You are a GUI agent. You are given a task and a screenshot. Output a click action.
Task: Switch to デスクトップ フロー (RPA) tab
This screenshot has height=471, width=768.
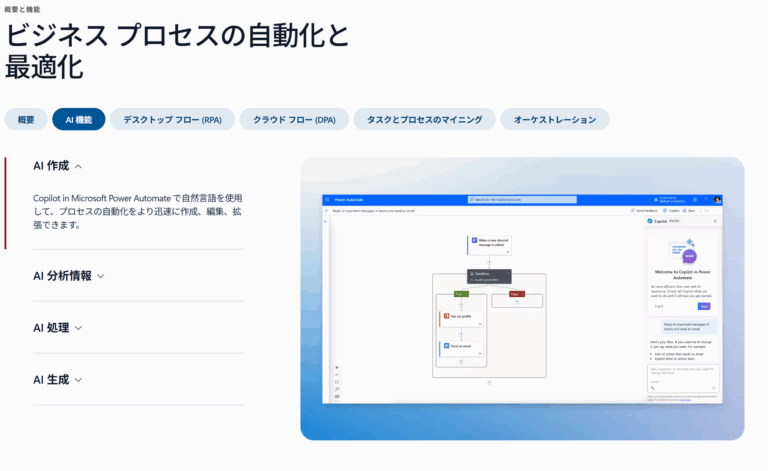coord(172,119)
